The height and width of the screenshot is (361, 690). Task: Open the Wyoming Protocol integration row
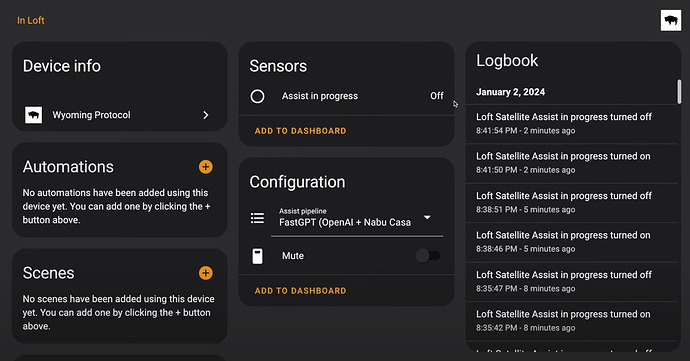pos(119,115)
